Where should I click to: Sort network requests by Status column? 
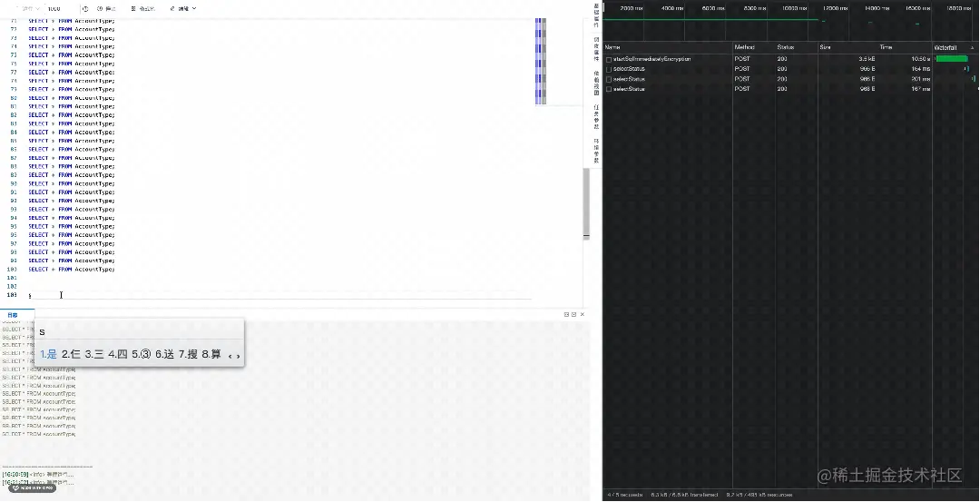pos(797,47)
